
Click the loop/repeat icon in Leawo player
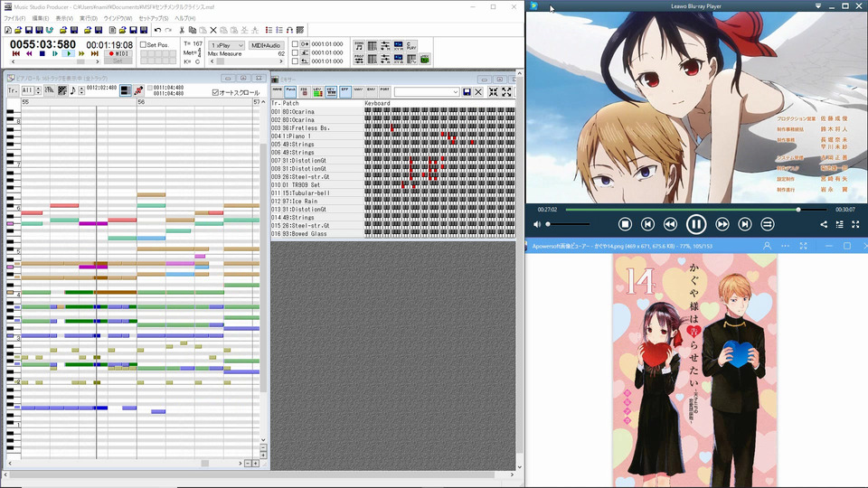click(x=768, y=224)
